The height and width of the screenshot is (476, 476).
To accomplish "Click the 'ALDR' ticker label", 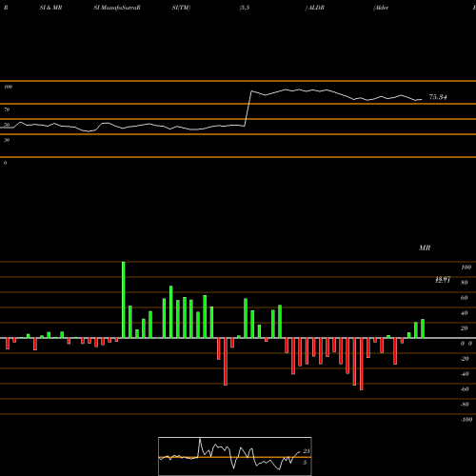I will point(316,8).
